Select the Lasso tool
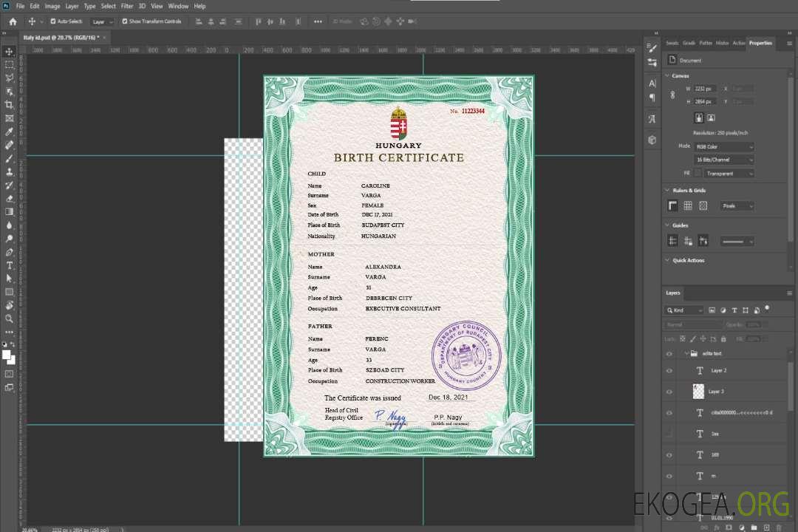This screenshot has width=798, height=532. click(9, 78)
